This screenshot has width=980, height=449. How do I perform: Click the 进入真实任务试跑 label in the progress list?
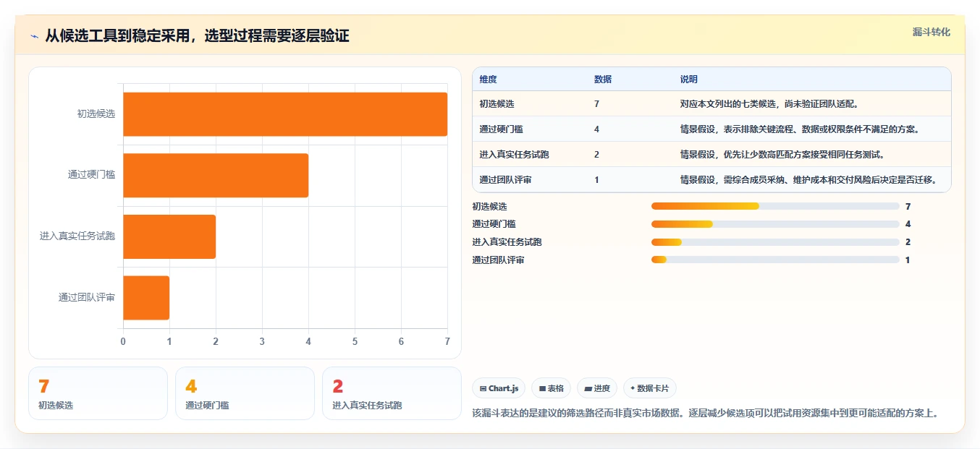507,242
